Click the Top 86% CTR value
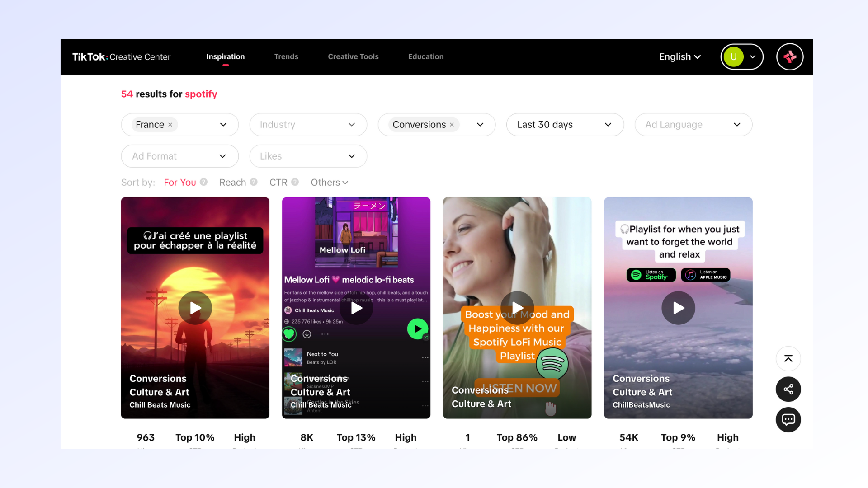 (x=517, y=438)
